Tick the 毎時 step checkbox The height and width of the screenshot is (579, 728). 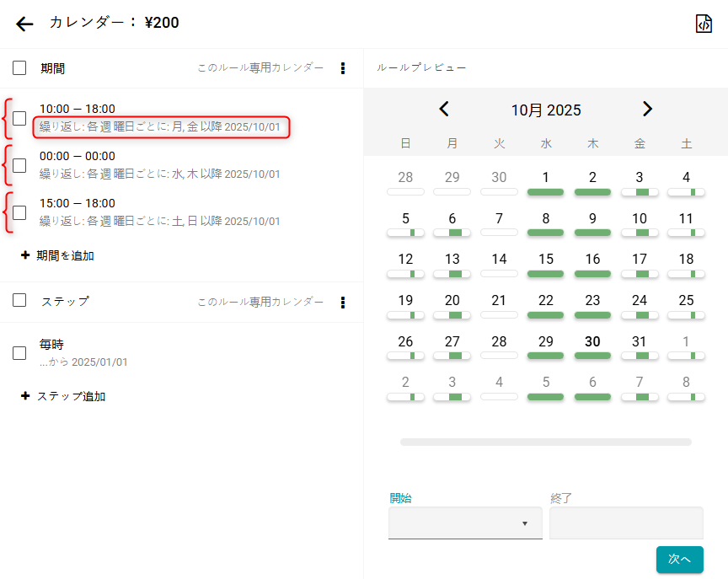[19, 353]
